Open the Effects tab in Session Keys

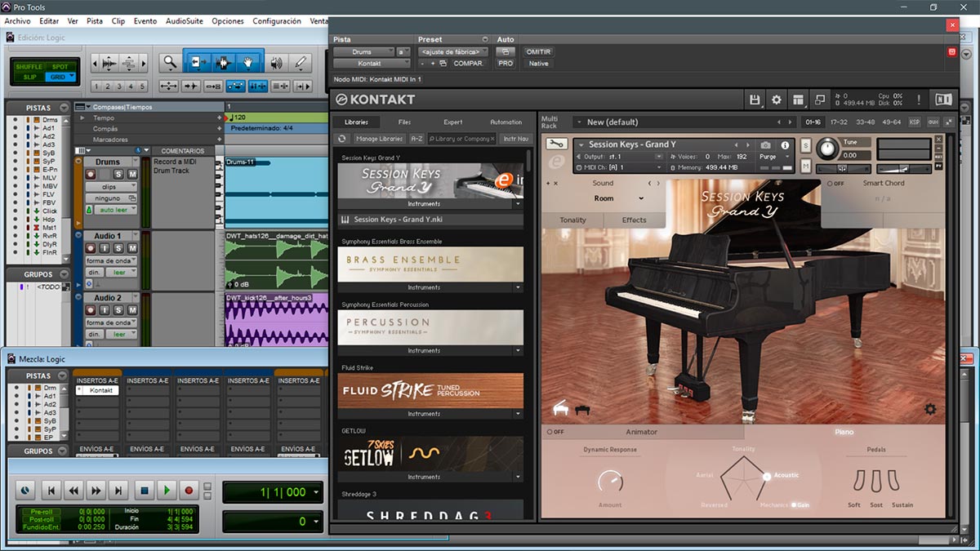tap(634, 220)
